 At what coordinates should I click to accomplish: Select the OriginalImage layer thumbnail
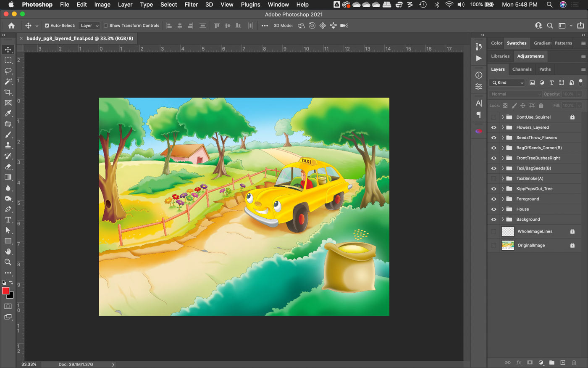coord(508,245)
